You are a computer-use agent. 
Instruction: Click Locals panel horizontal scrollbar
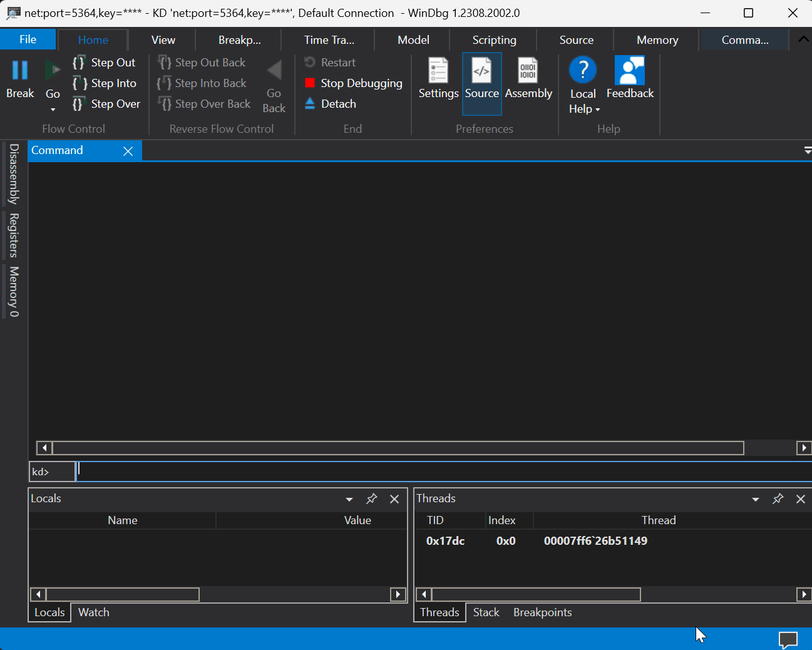coord(123,594)
